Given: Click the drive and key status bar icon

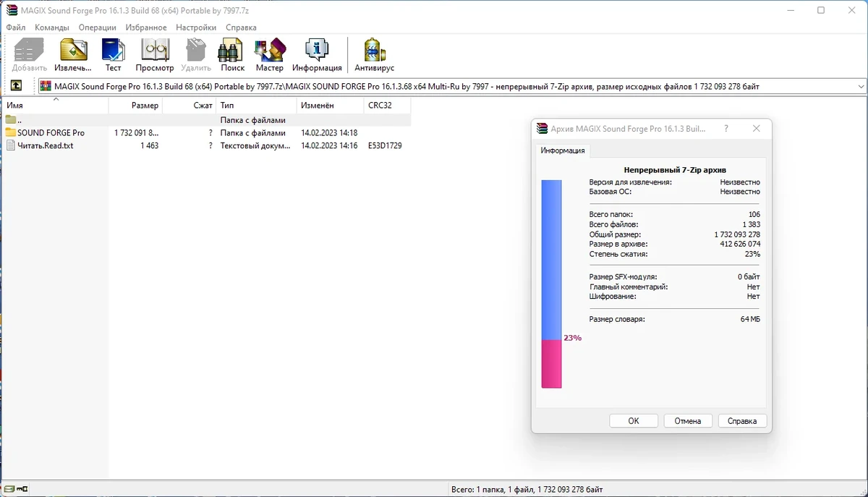Looking at the screenshot, I should pos(17,490).
